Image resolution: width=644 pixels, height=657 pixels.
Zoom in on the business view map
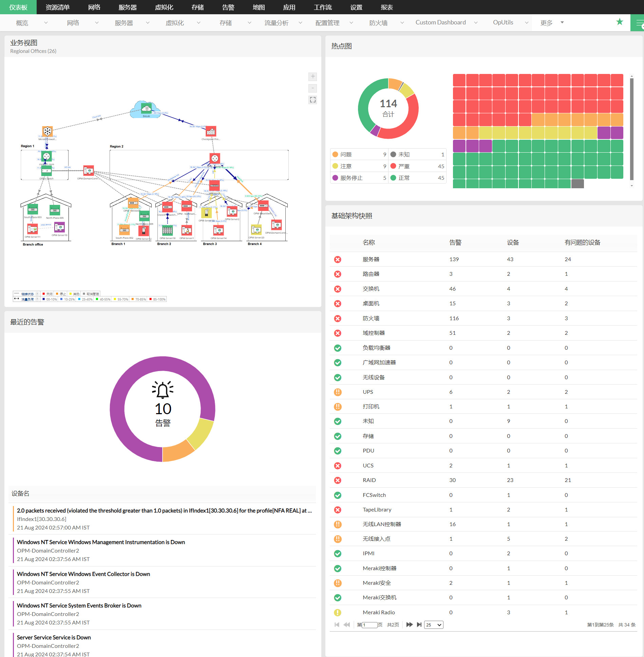[313, 77]
